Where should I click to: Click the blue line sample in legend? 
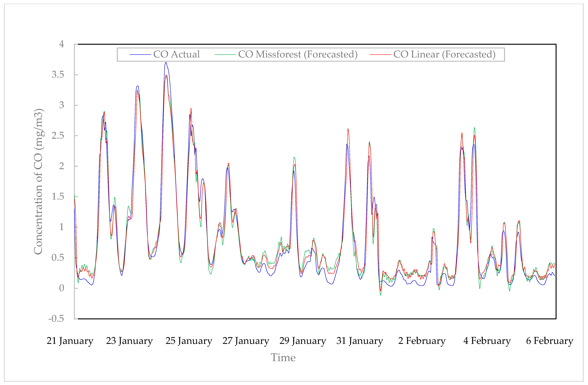point(140,55)
